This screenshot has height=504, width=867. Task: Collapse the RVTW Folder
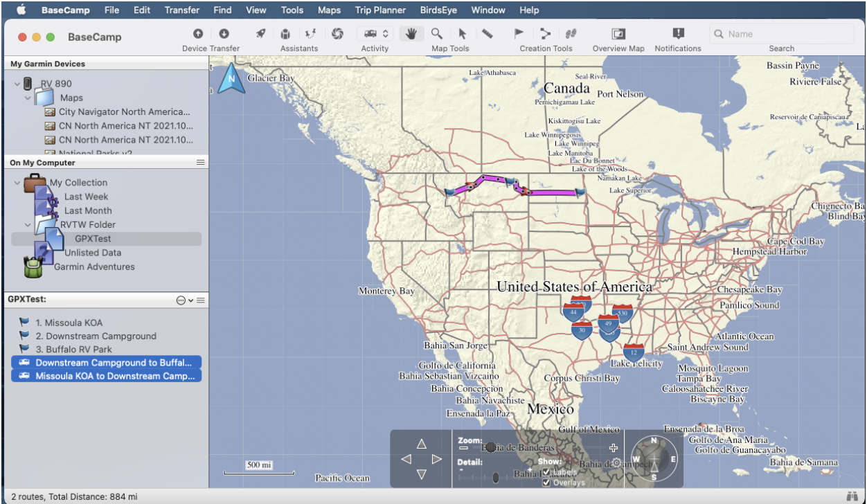point(28,224)
